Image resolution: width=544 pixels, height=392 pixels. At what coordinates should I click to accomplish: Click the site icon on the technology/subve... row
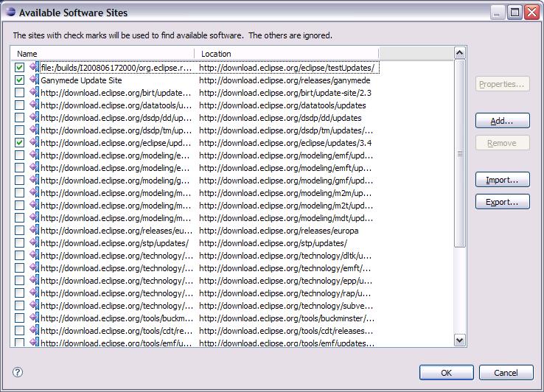(35, 305)
